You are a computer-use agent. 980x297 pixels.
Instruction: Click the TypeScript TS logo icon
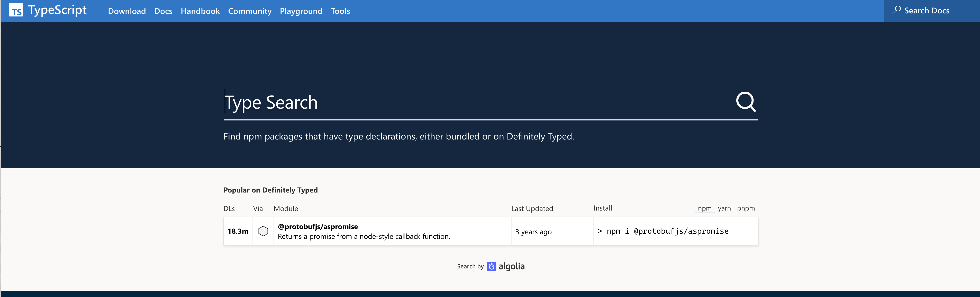pos(16,10)
